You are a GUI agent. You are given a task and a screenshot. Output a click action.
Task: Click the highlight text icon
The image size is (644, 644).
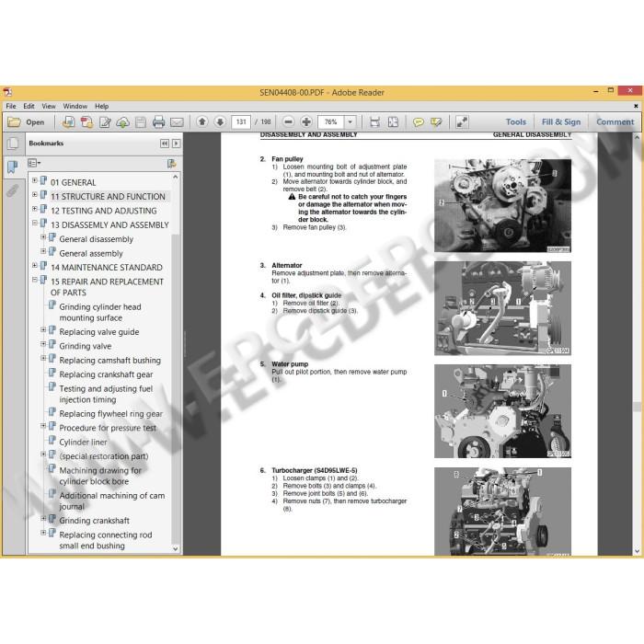click(x=436, y=122)
